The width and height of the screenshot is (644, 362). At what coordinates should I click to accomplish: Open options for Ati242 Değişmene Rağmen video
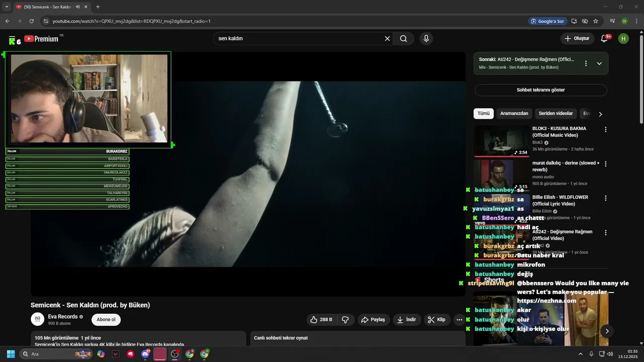[606, 233]
